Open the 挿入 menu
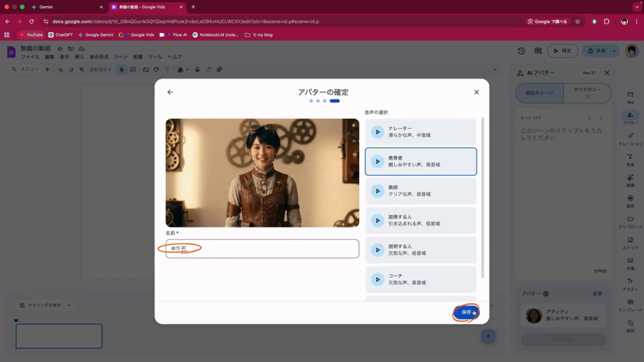Screen dimensions: 644x362 coord(79,57)
